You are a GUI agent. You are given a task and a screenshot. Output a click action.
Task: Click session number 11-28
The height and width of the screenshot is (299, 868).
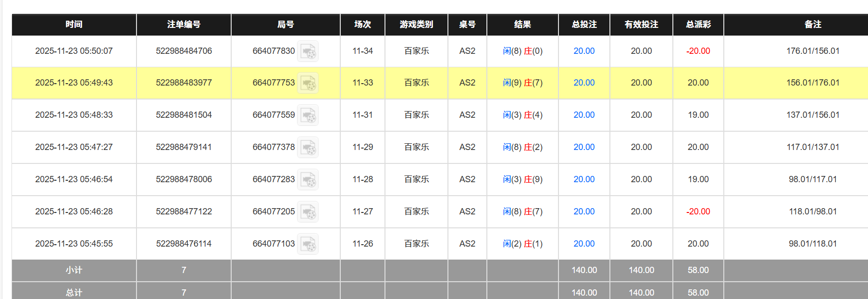pos(362,179)
